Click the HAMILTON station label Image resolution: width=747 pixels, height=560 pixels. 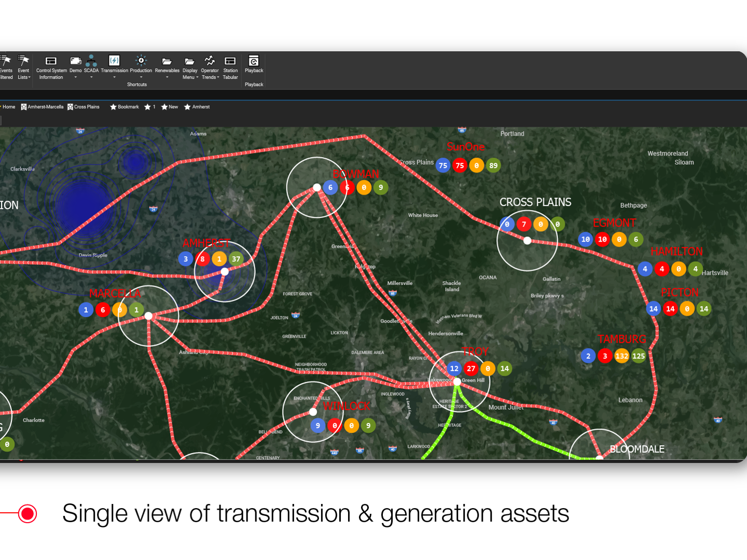pyautogui.click(x=676, y=251)
